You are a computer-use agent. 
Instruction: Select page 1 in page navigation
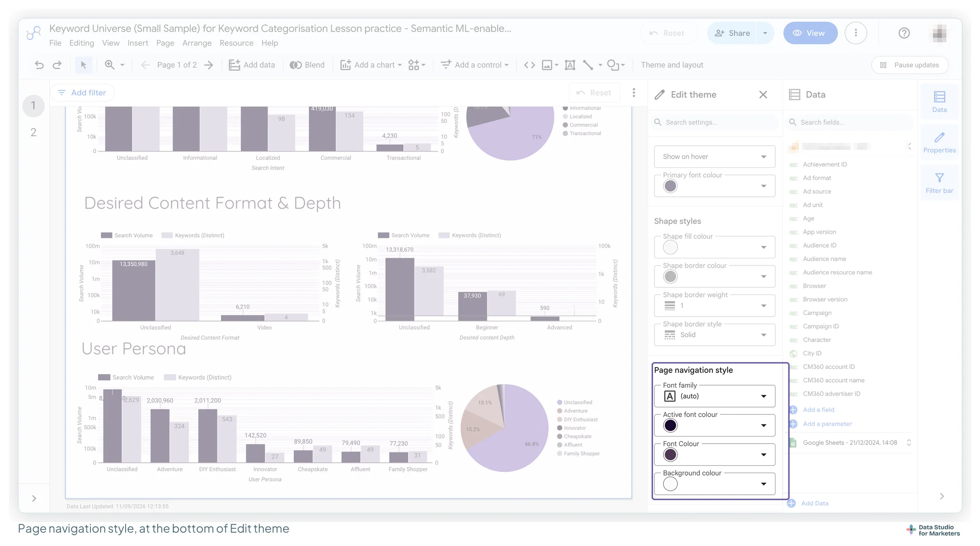click(x=33, y=106)
